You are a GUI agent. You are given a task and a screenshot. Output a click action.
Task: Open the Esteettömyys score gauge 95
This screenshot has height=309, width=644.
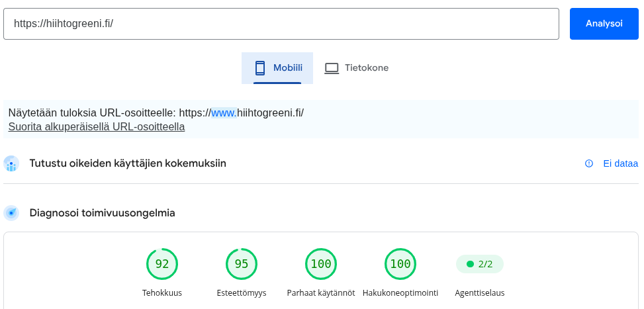(x=242, y=264)
